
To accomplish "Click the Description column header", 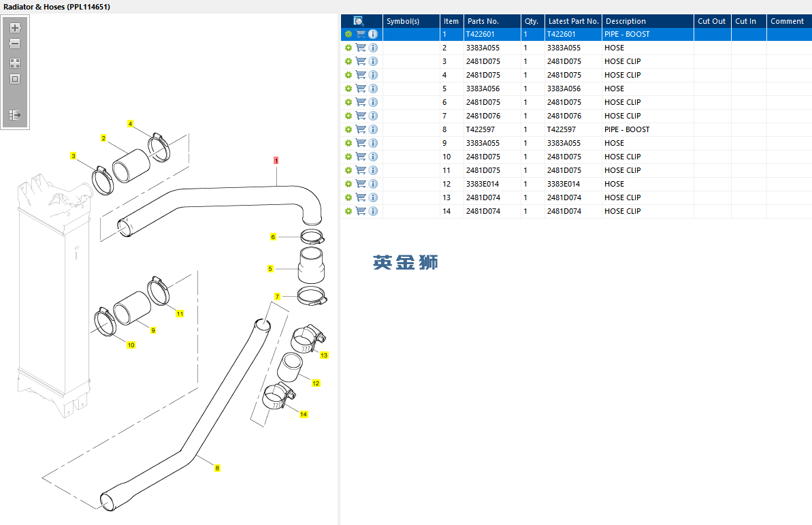I will coord(647,21).
